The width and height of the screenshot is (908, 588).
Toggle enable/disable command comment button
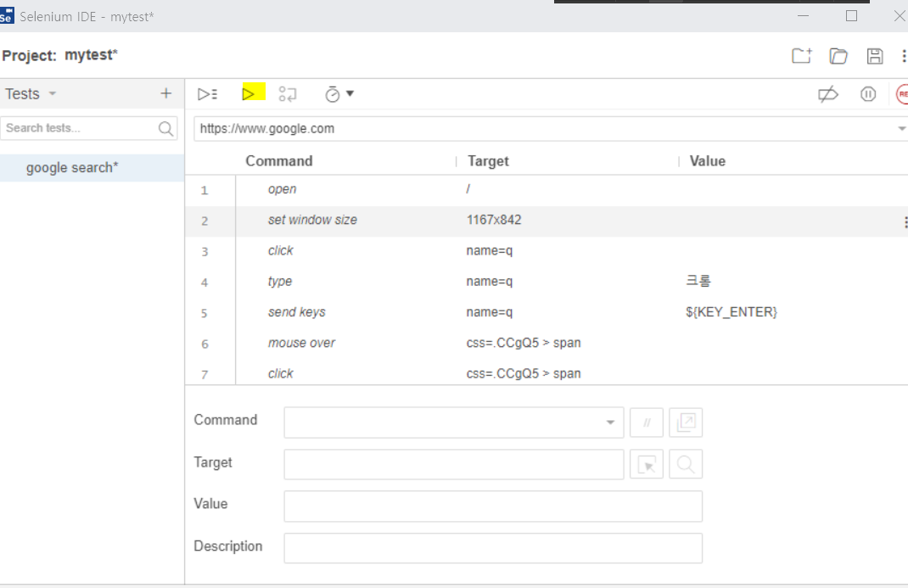coord(647,423)
